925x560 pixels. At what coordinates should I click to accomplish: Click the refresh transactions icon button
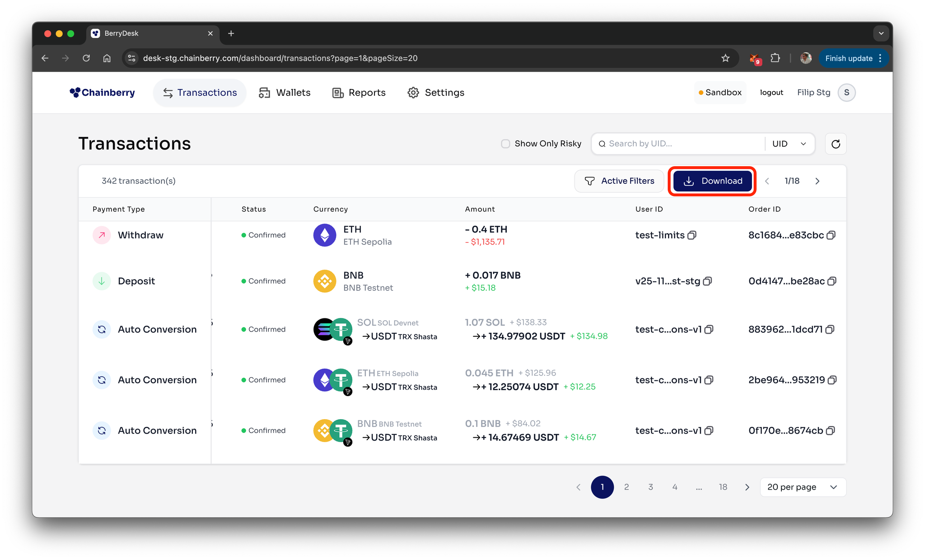pyautogui.click(x=836, y=144)
